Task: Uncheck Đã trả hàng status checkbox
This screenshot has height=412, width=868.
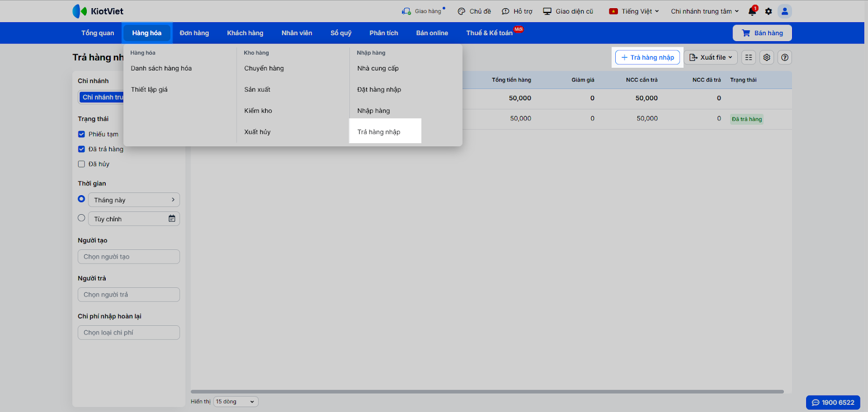Action: coord(81,149)
